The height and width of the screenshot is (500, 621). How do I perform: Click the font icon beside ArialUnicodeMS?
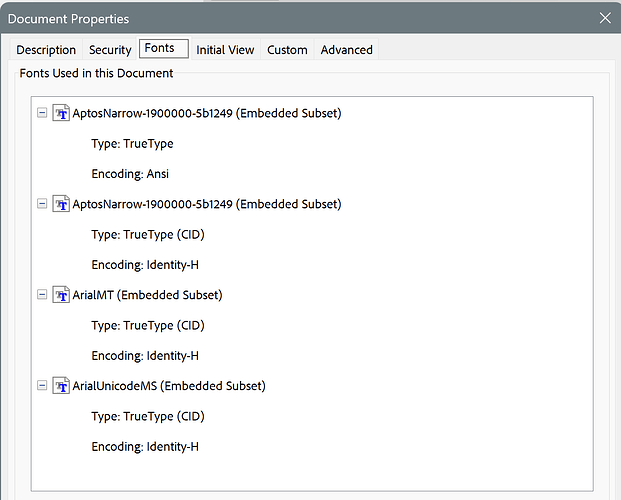(x=60, y=386)
